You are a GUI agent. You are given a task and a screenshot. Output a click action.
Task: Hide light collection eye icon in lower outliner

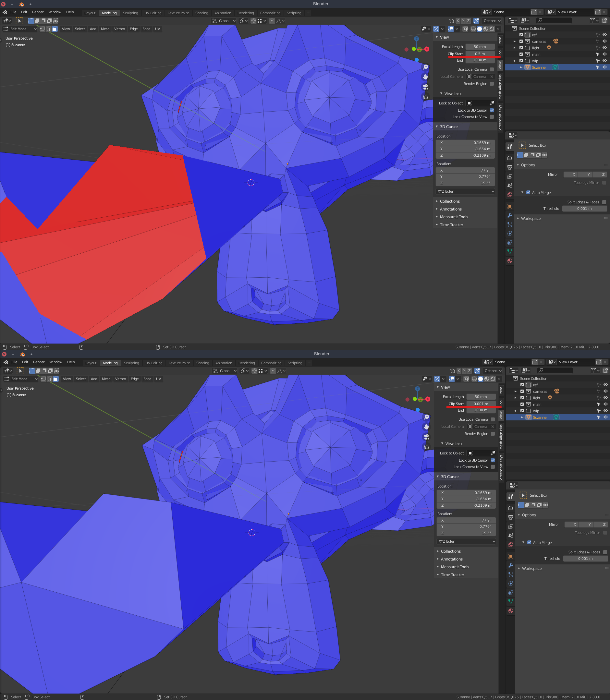tap(605, 398)
